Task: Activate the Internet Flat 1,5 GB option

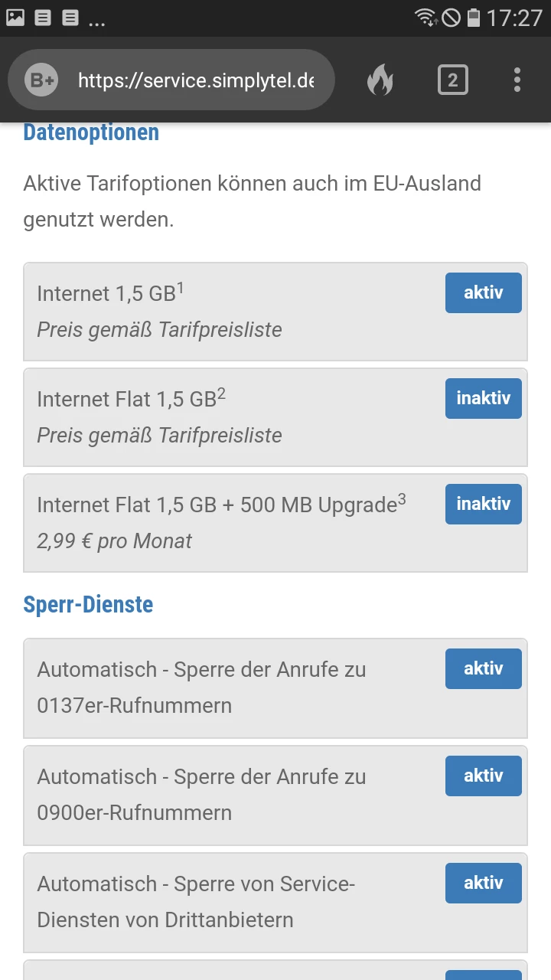Action: click(x=483, y=398)
